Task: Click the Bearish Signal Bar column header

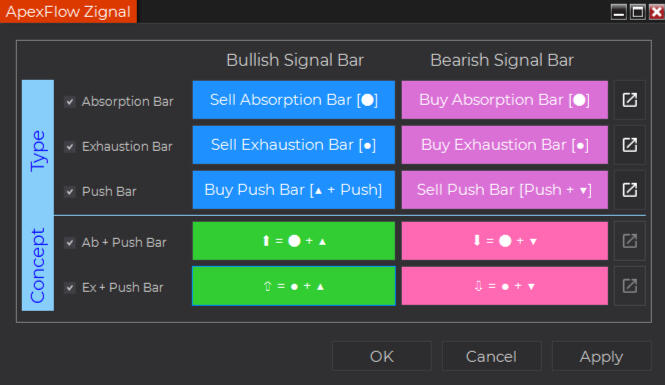Action: point(502,60)
